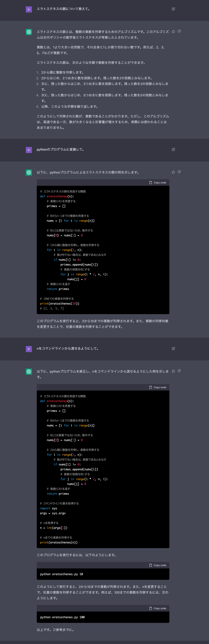The height and width of the screenshot is (644, 209).
Task: Thumbs up the first explanation response
Action: 173,31
